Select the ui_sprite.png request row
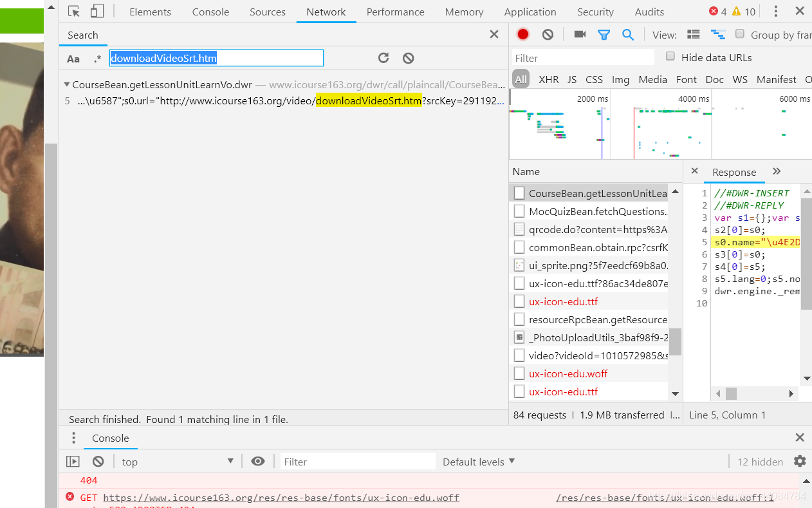 (x=590, y=265)
